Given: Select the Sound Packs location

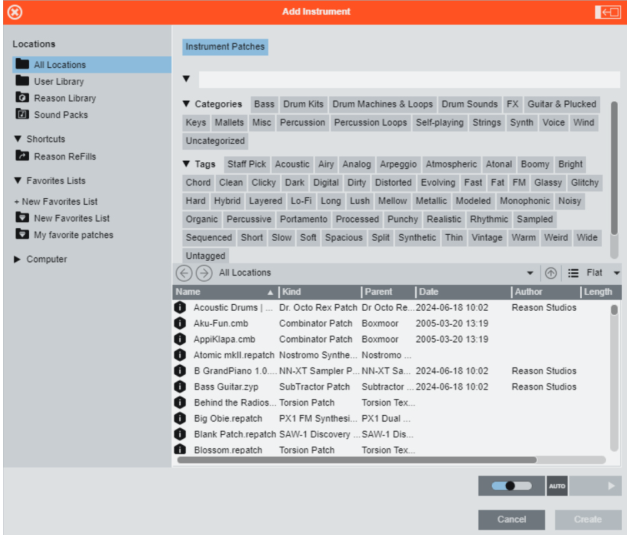Looking at the screenshot, I should [x=60, y=115].
